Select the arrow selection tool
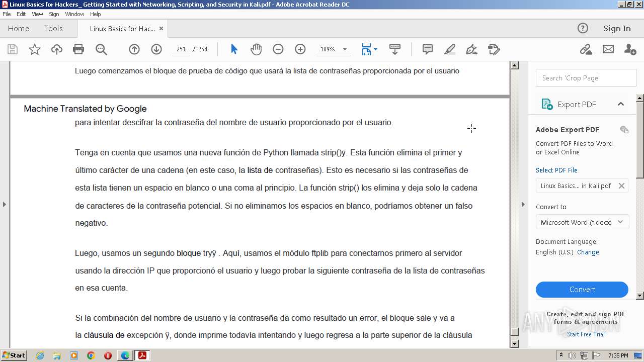Image resolution: width=644 pixels, height=362 pixels. [x=234, y=49]
